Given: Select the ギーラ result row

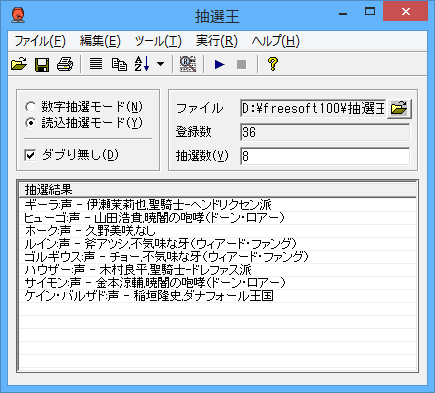Looking at the screenshot, I should click(x=218, y=205).
